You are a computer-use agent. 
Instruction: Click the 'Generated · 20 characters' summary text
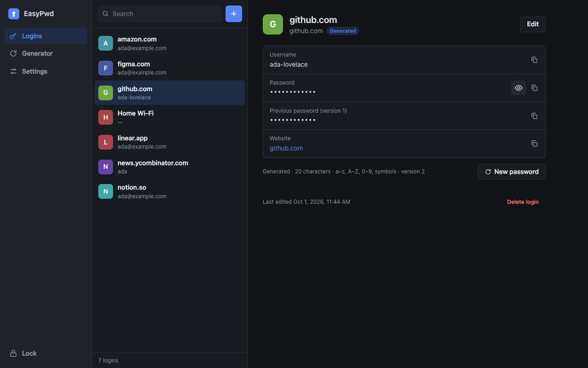[344, 172]
